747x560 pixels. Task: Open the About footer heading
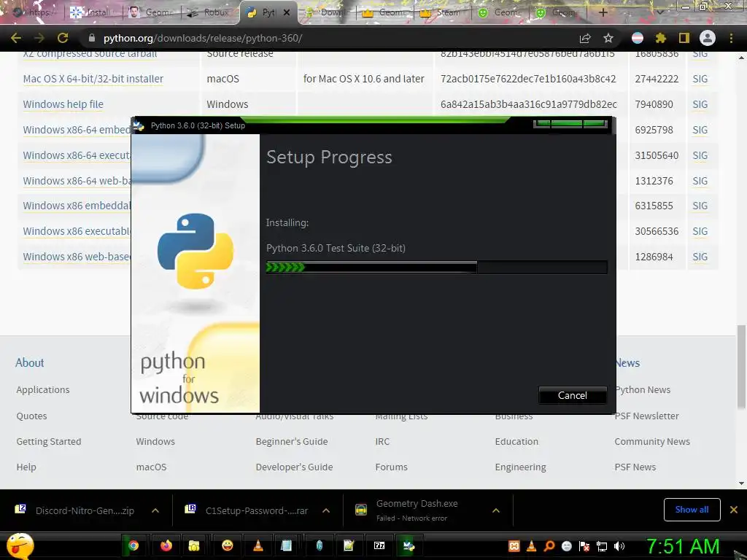pyautogui.click(x=29, y=362)
